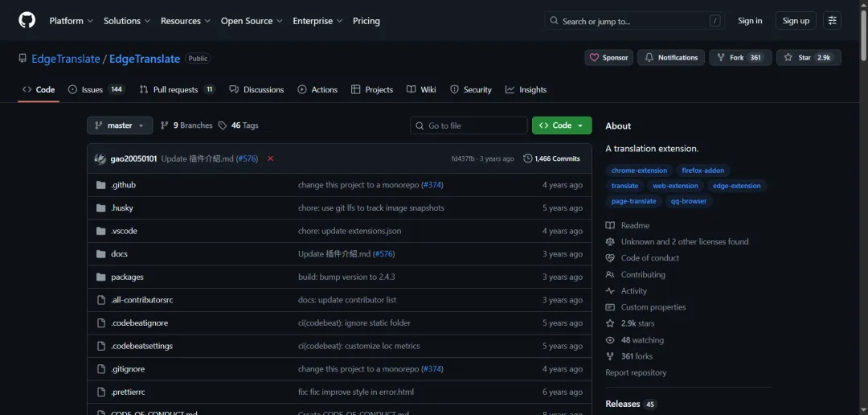View the 1,466 Commits history
Screen dimensions: 868x415
551,158
